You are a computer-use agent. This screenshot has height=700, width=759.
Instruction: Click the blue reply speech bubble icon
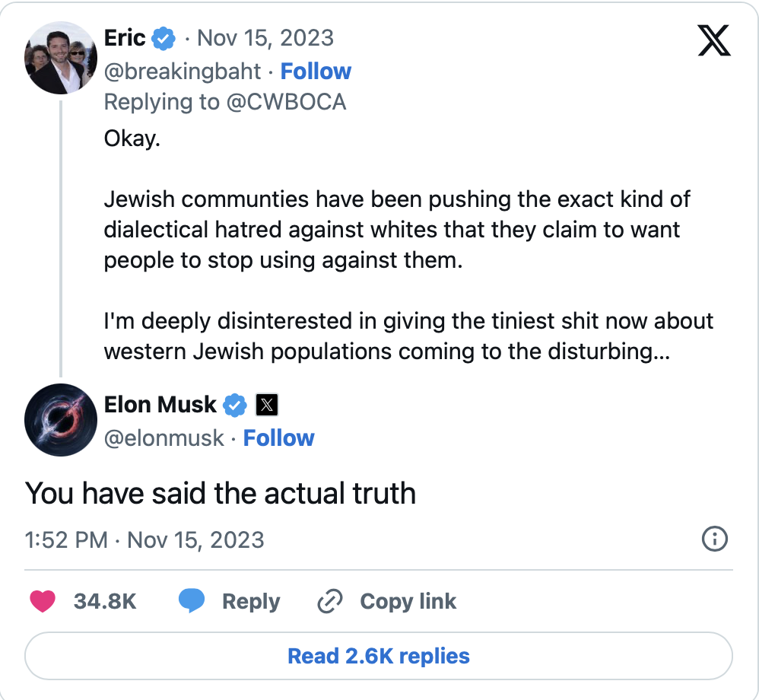tap(192, 602)
